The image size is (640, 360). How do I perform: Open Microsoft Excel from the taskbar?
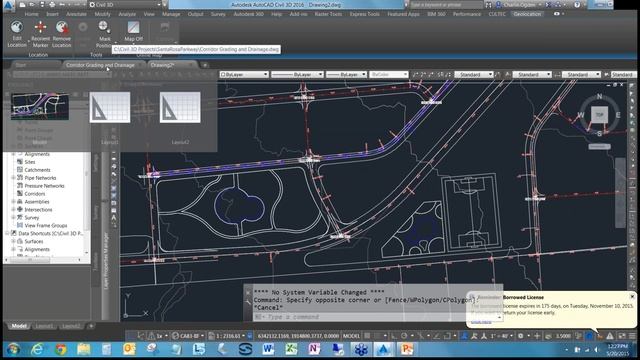[x=291, y=349]
